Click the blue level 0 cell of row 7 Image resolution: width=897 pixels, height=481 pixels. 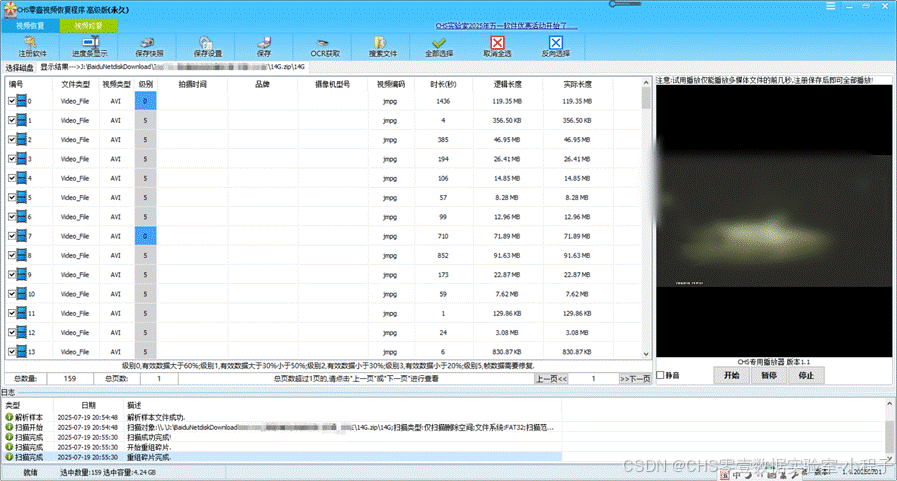[x=145, y=236]
